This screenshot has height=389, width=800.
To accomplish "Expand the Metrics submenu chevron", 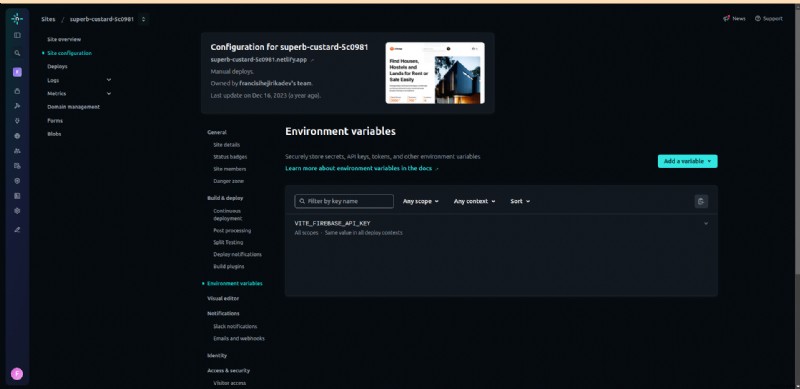I will coord(109,93).
